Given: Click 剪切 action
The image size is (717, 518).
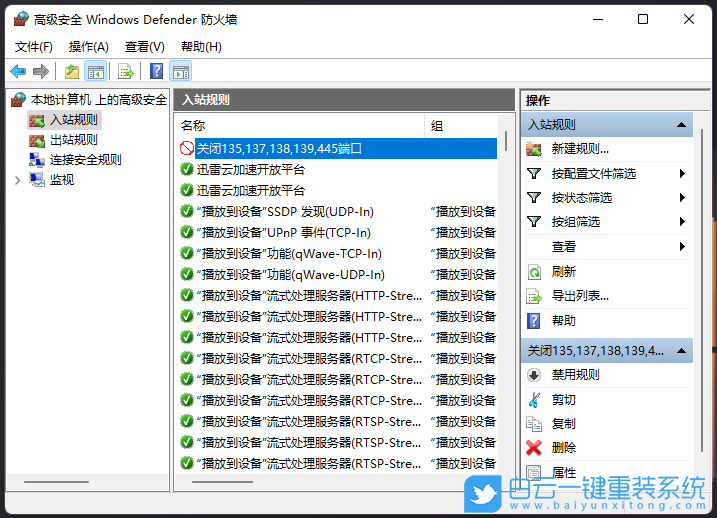Looking at the screenshot, I should tap(563, 400).
